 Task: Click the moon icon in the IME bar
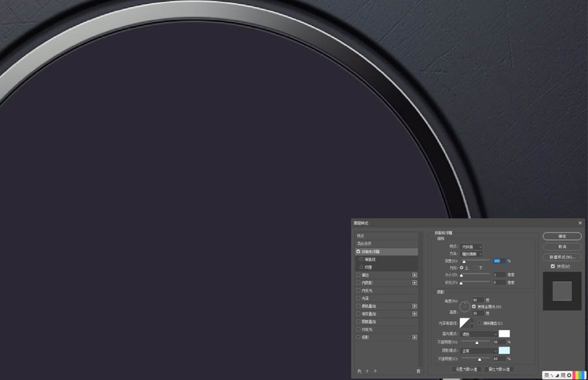click(557, 375)
